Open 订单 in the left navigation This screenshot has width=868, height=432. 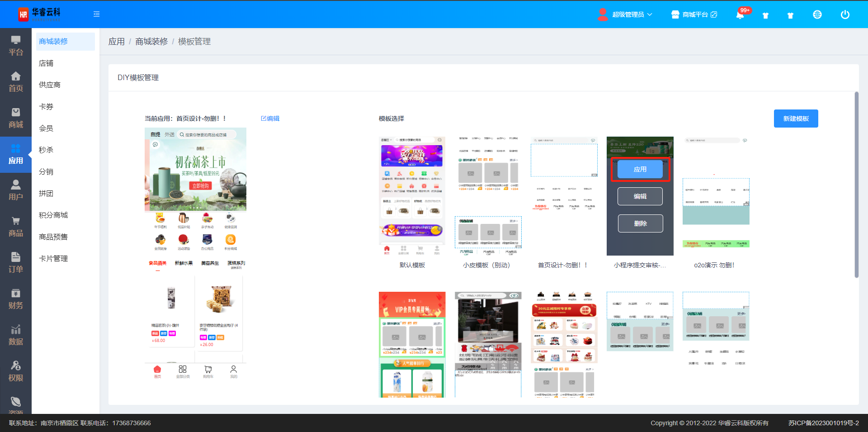16,263
